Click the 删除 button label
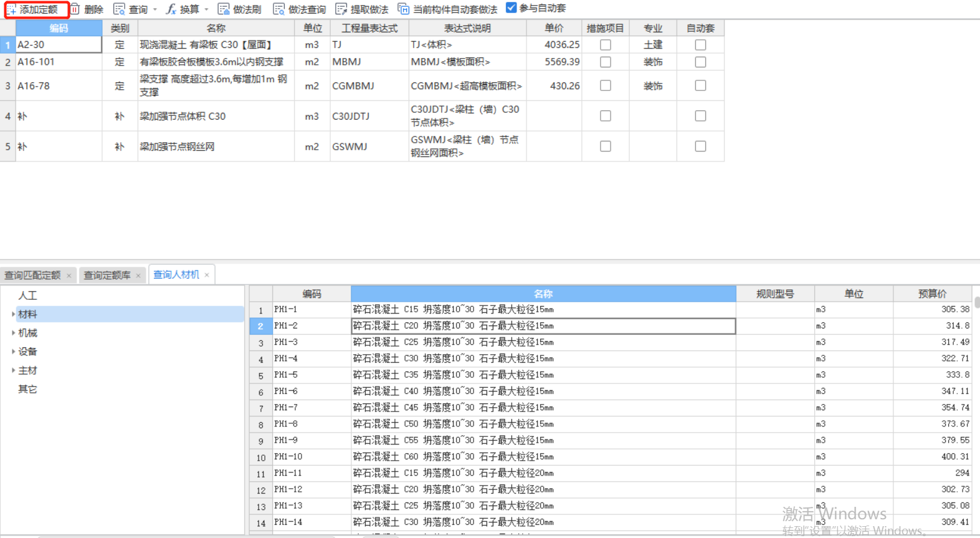The image size is (980, 538). point(93,9)
